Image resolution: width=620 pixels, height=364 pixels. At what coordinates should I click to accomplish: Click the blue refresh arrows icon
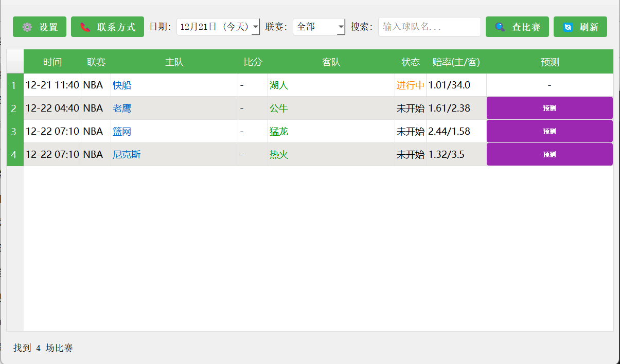coord(568,27)
